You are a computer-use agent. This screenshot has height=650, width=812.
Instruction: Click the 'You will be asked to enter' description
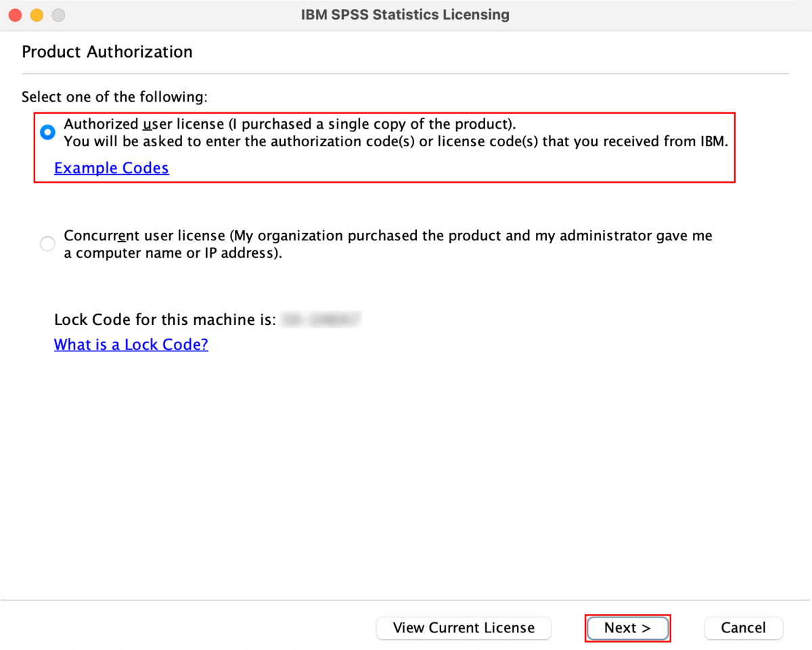pos(396,142)
